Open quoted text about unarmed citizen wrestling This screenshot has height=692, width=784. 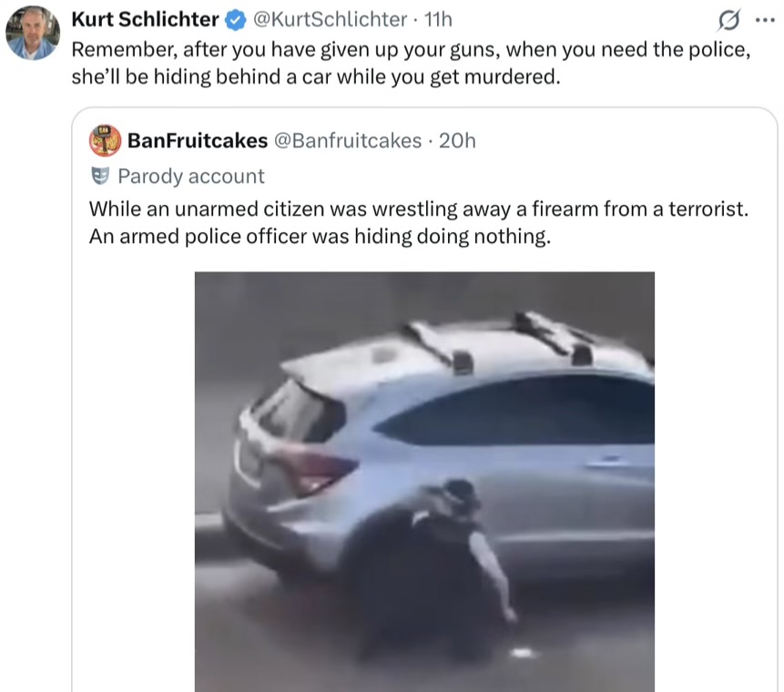418,208
